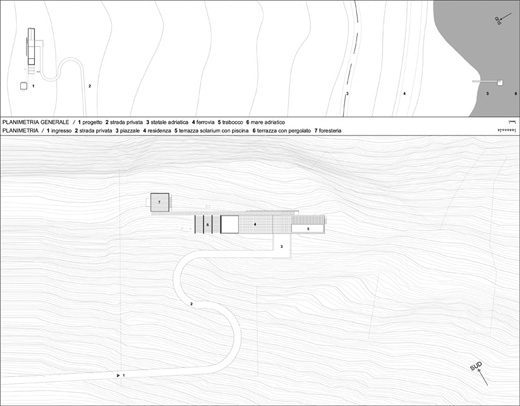Click the lower graduated scale bar

coord(506,130)
